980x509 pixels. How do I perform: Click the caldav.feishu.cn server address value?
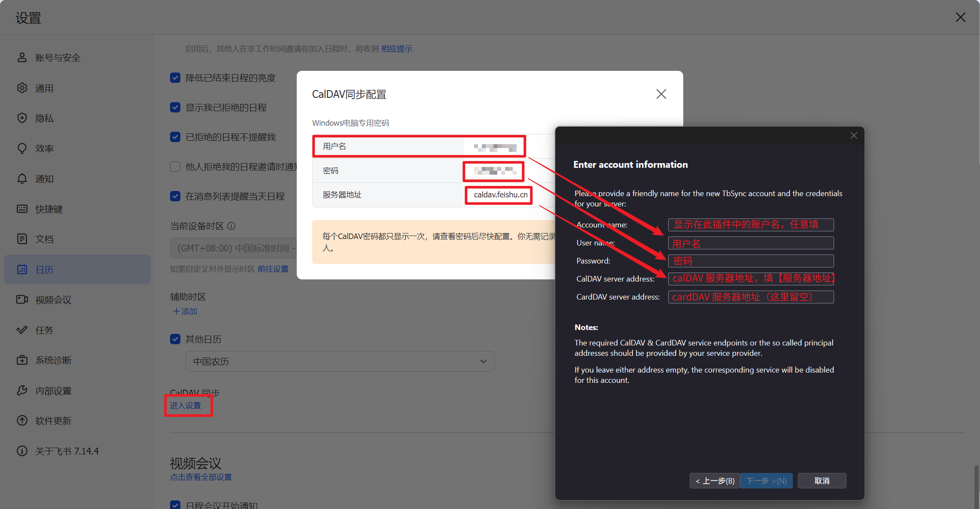click(x=500, y=195)
